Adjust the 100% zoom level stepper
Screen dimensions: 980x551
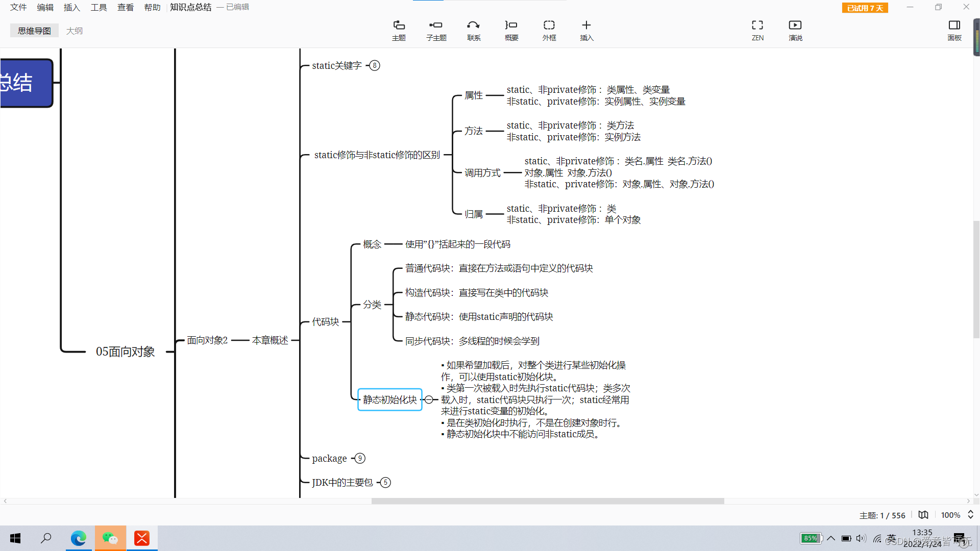(x=970, y=515)
